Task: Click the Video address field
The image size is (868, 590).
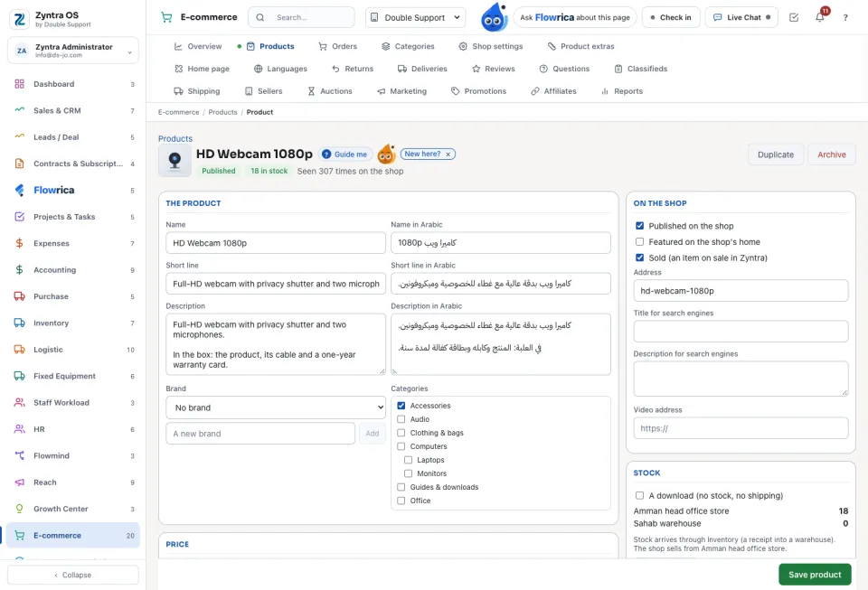Action: pyautogui.click(x=741, y=428)
